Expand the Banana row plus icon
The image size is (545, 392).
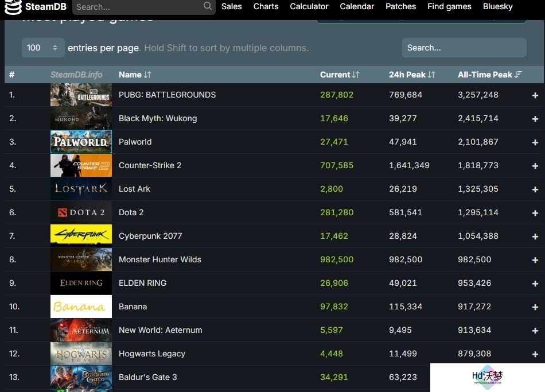coord(535,307)
